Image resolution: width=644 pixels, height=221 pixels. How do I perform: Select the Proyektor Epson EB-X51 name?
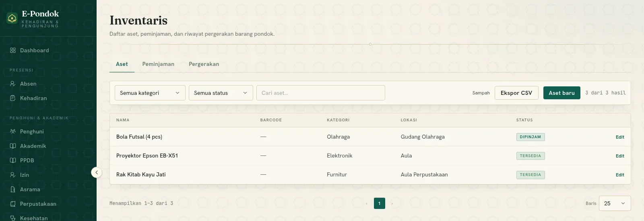point(147,156)
